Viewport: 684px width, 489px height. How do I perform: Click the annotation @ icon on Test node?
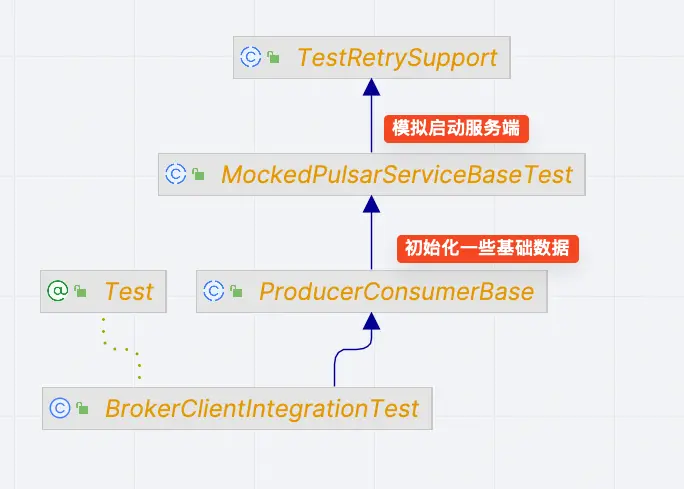point(58,291)
